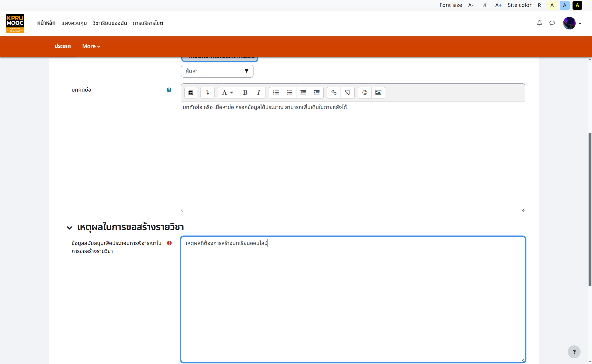Insert a link in editor
The image size is (592, 364).
point(334,92)
